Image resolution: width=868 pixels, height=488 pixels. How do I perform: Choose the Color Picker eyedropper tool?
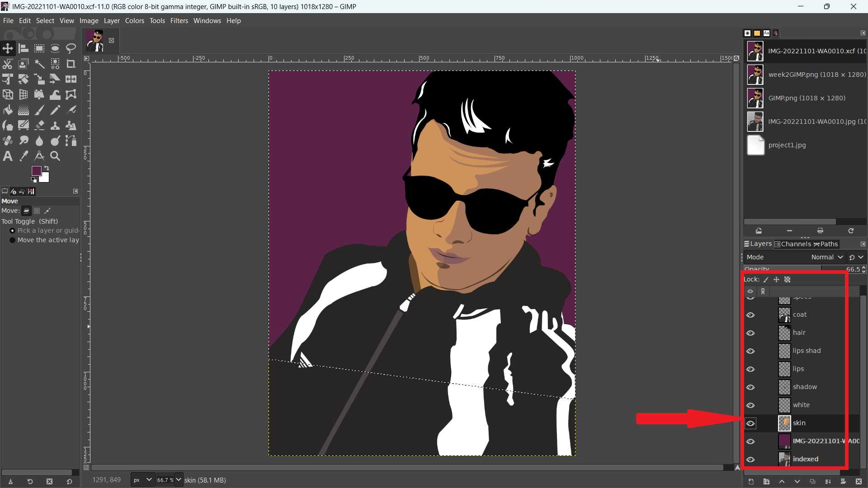[24, 156]
